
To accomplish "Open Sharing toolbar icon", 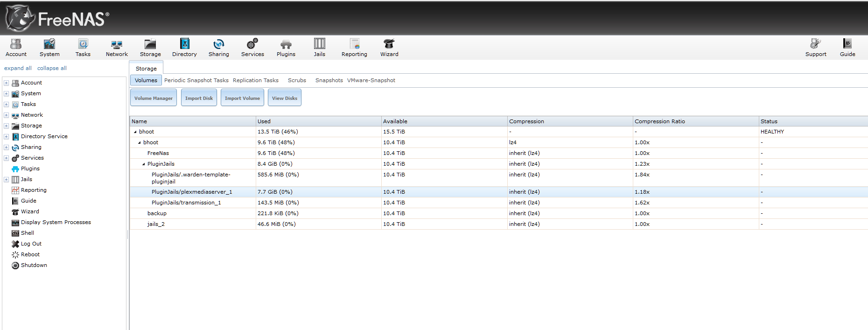I will 218,48.
